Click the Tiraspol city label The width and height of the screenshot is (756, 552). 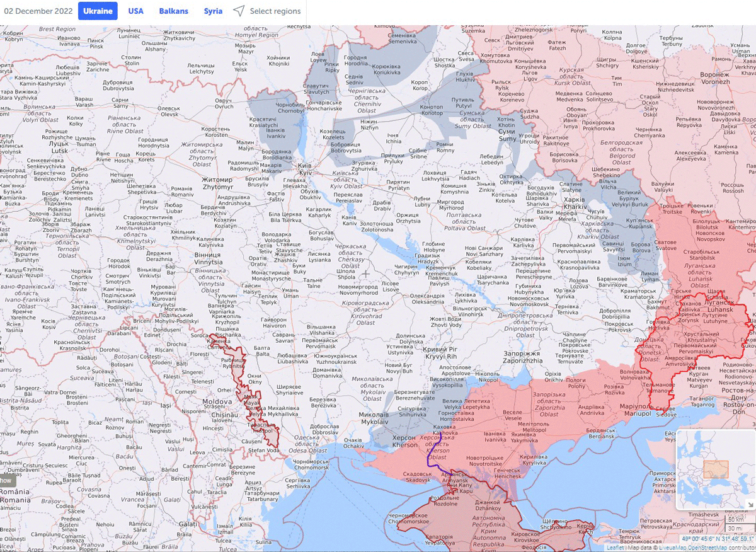click(260, 427)
